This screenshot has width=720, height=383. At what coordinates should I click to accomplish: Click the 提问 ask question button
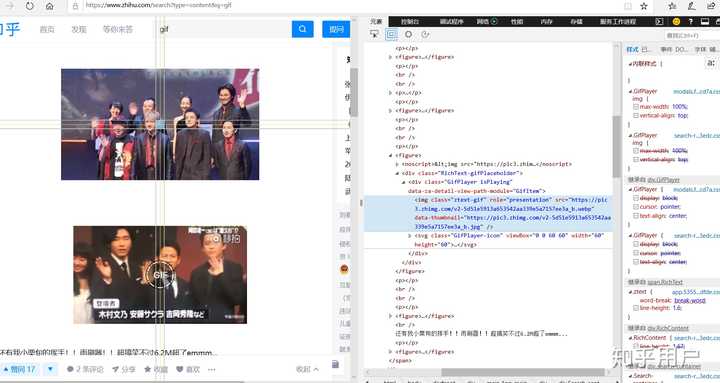336,29
